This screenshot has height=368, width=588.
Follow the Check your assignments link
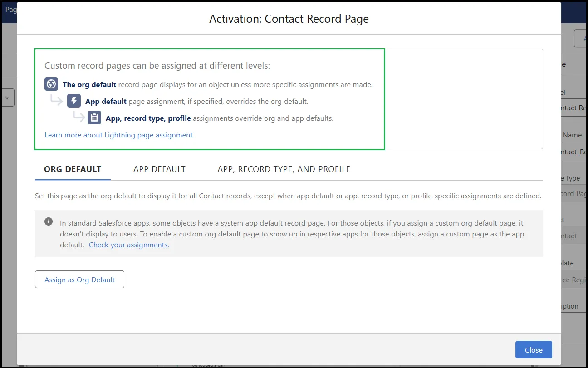(x=128, y=245)
